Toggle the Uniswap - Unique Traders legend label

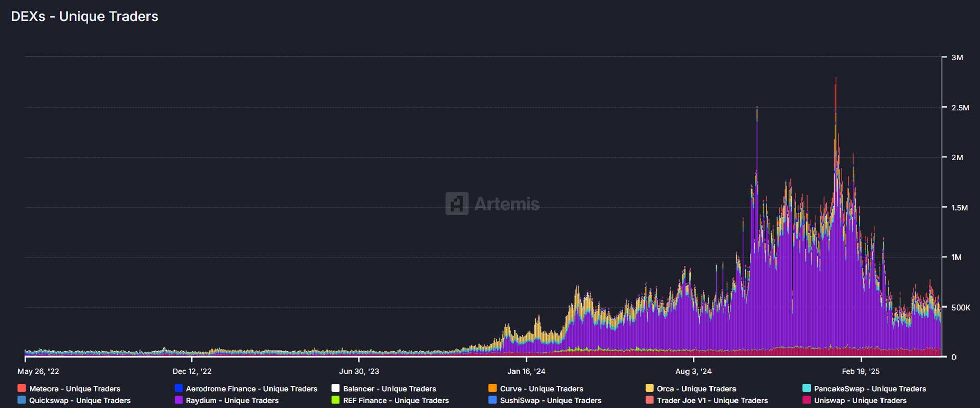(861, 401)
